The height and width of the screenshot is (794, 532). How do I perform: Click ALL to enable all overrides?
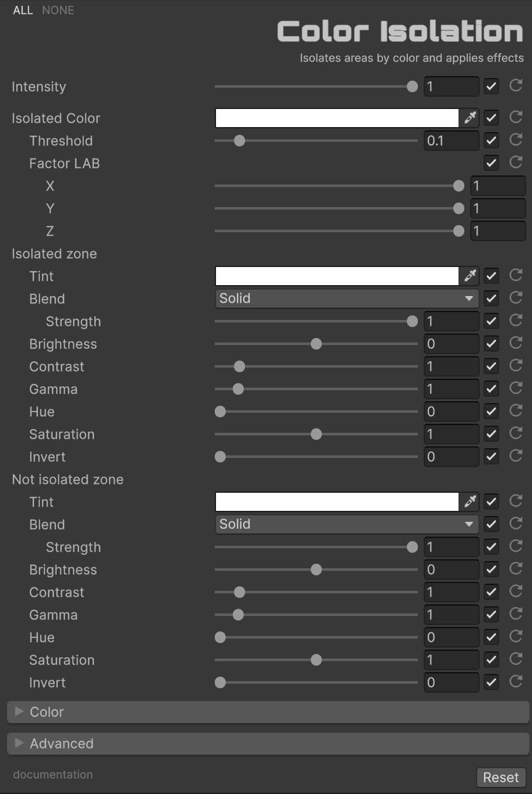(x=23, y=10)
